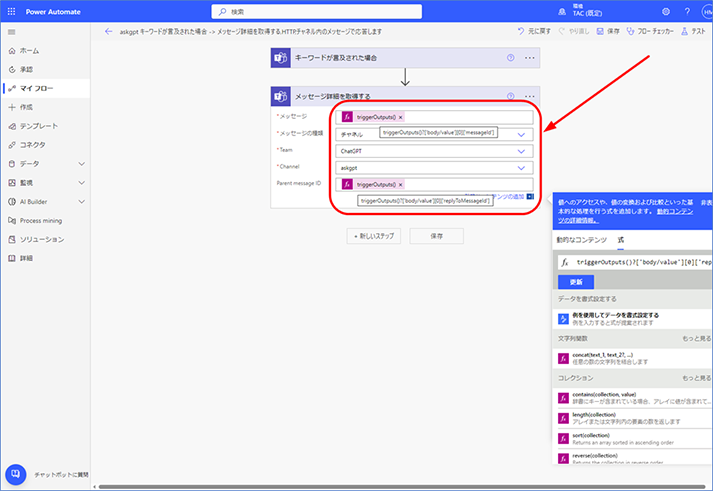The height and width of the screenshot is (491, 713).
Task: Click もっと見る for コレクション
Action: pos(696,378)
